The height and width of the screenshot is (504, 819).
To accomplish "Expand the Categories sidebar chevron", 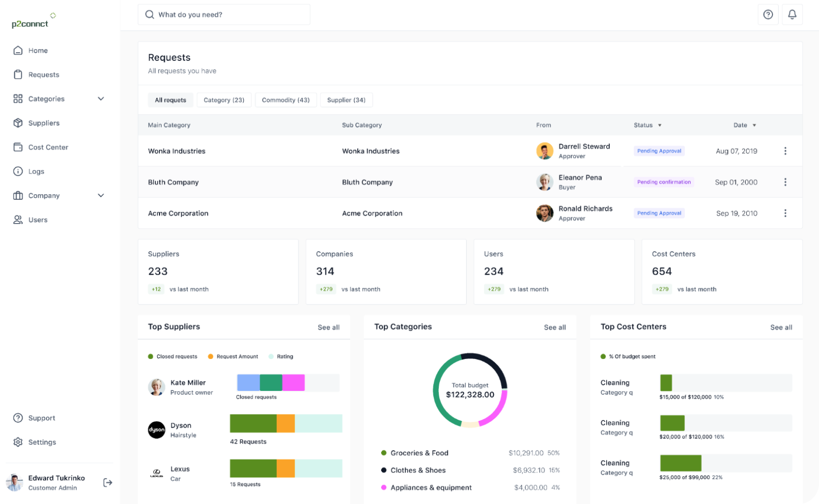I will (101, 99).
